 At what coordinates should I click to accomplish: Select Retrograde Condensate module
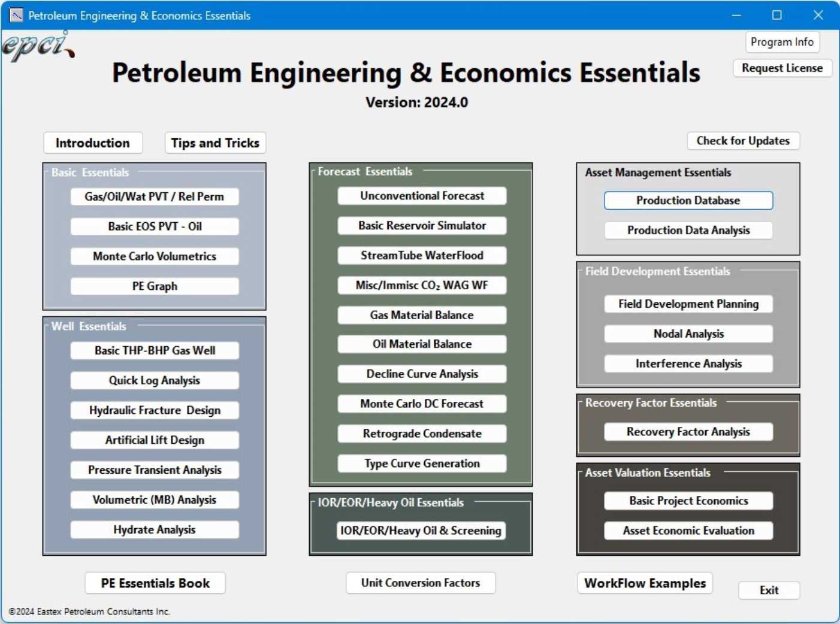422,434
